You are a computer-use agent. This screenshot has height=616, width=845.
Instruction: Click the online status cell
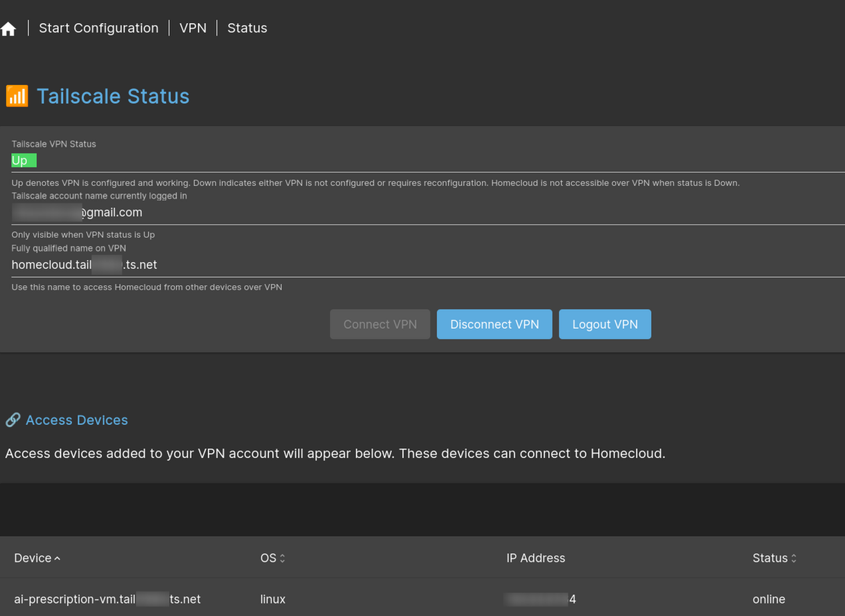[x=769, y=599]
